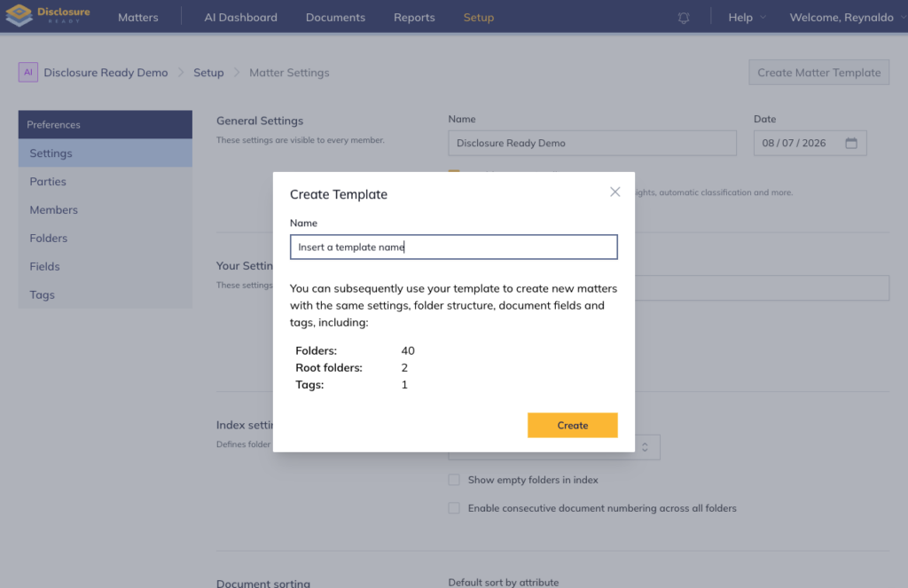Click the index settings stepper arrows
This screenshot has height=588, width=908.
645,447
